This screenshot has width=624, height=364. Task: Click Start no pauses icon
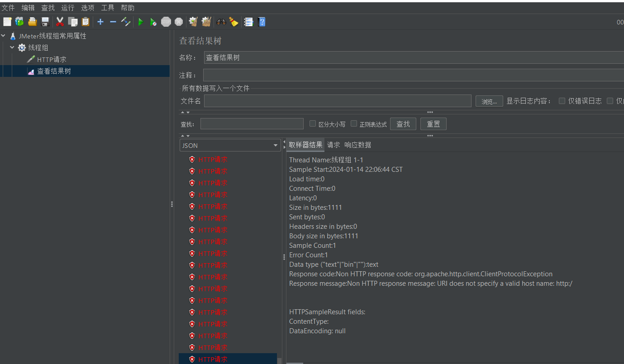point(153,22)
